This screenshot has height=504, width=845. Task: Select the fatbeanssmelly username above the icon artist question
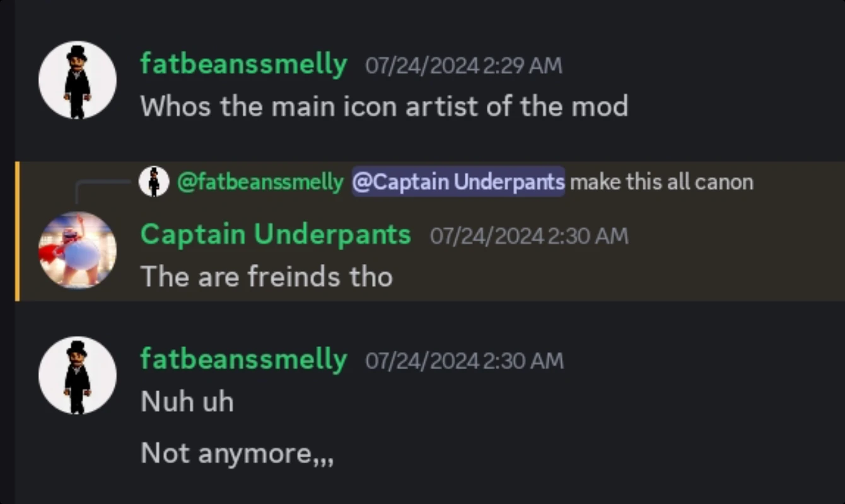(243, 64)
